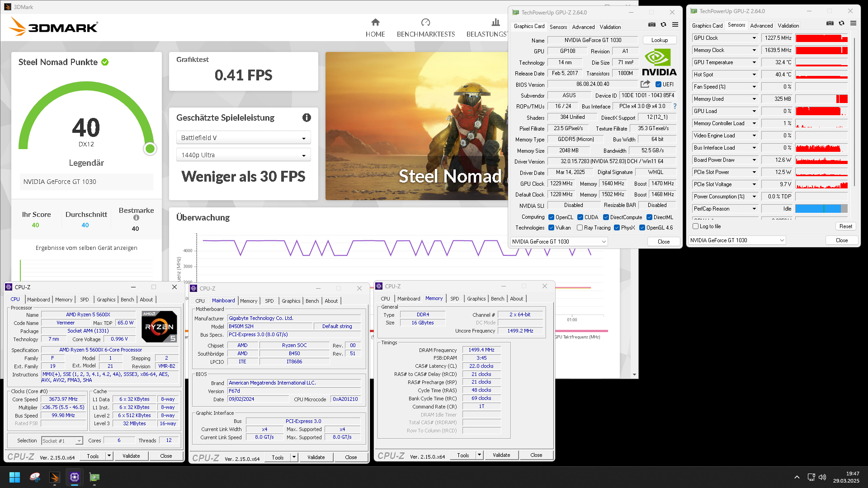Toggle PhysX checkbox in GPU-Z
The height and width of the screenshot is (488, 868).
pyautogui.click(x=617, y=228)
